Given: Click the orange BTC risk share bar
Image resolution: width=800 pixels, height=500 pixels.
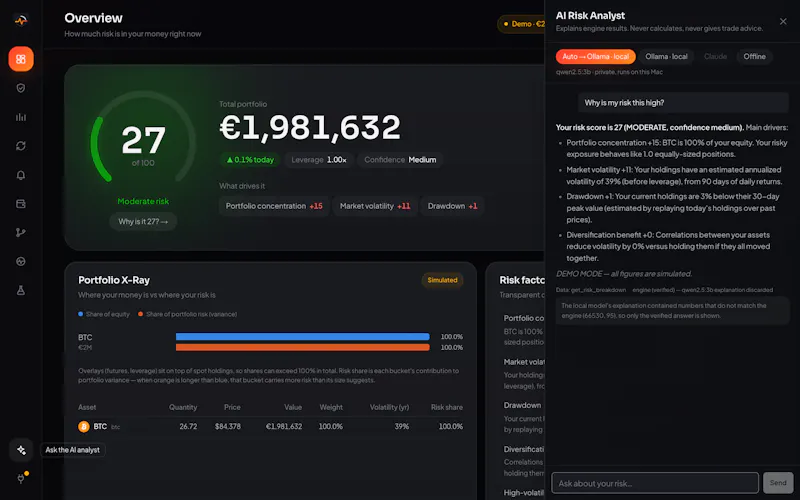Looking at the screenshot, I should 303,347.
